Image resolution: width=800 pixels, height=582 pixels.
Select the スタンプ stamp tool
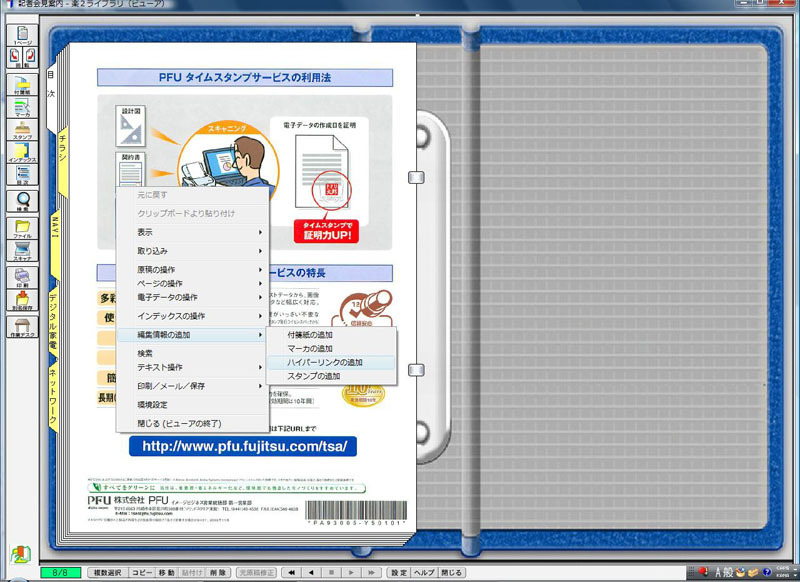coord(22,130)
